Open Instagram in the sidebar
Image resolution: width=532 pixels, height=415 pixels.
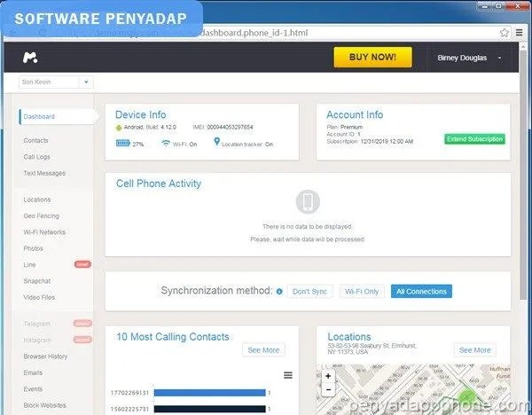[x=37, y=340]
